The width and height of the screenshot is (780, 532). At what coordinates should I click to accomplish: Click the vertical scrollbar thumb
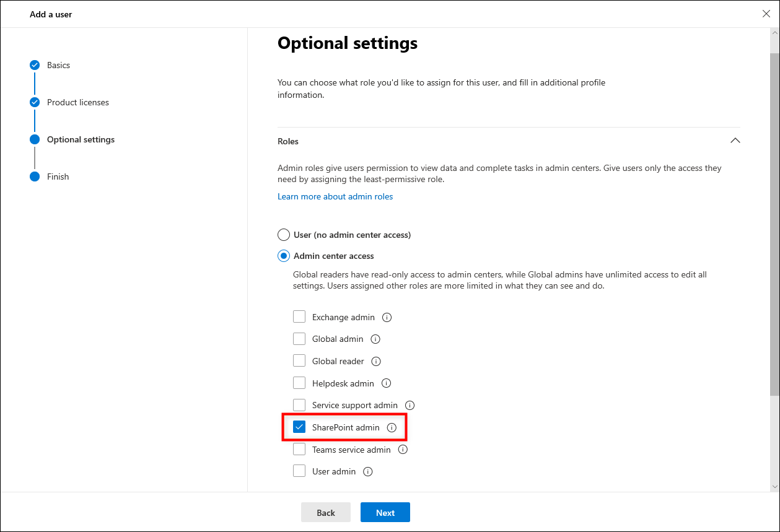click(x=774, y=224)
